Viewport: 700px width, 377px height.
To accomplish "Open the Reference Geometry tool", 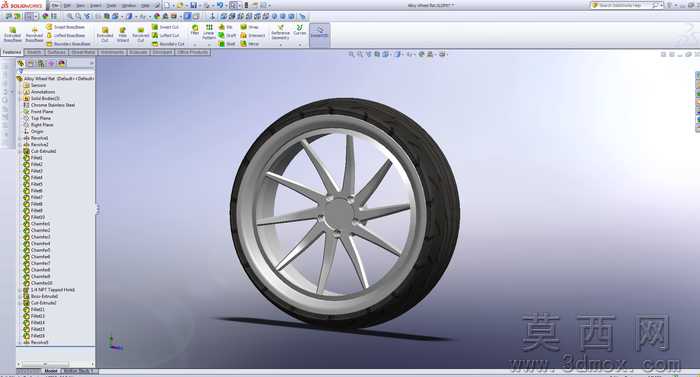I will point(280,32).
